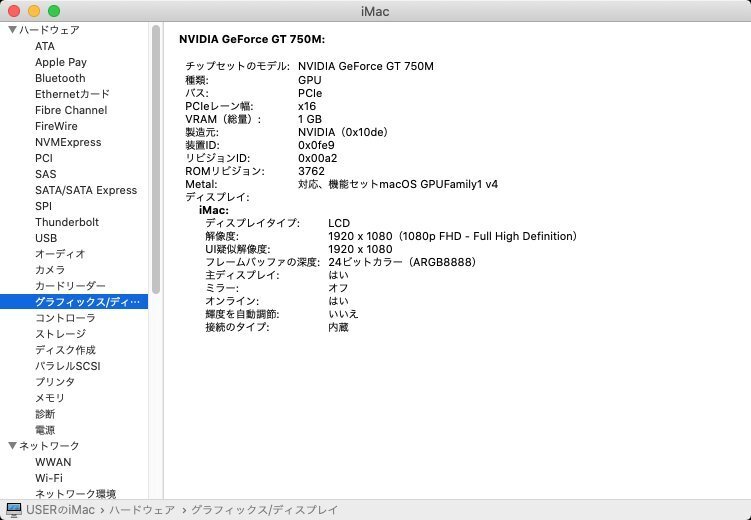
Task: Click the green zoom window button
Action: 54,10
